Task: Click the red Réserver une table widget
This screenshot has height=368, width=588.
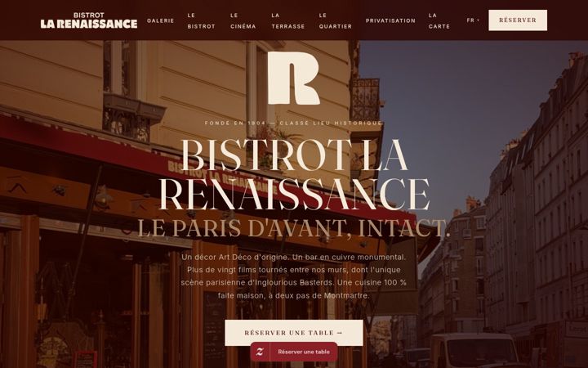Action: [x=294, y=352]
